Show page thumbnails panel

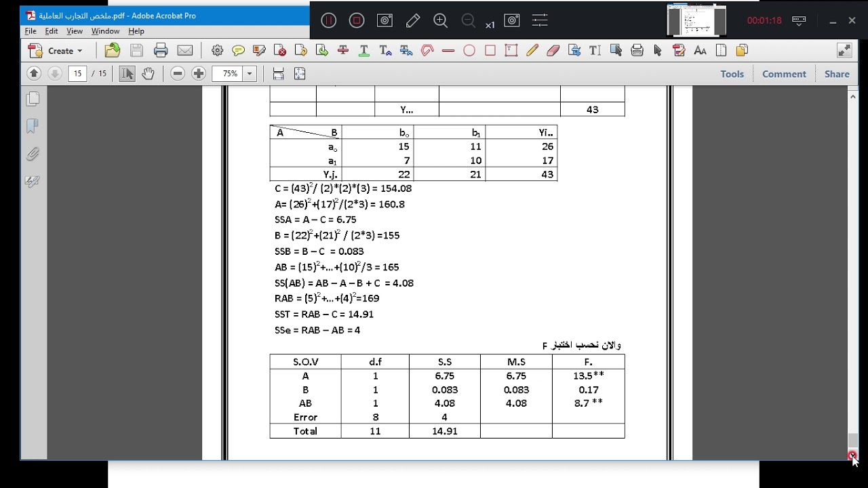pos(33,100)
